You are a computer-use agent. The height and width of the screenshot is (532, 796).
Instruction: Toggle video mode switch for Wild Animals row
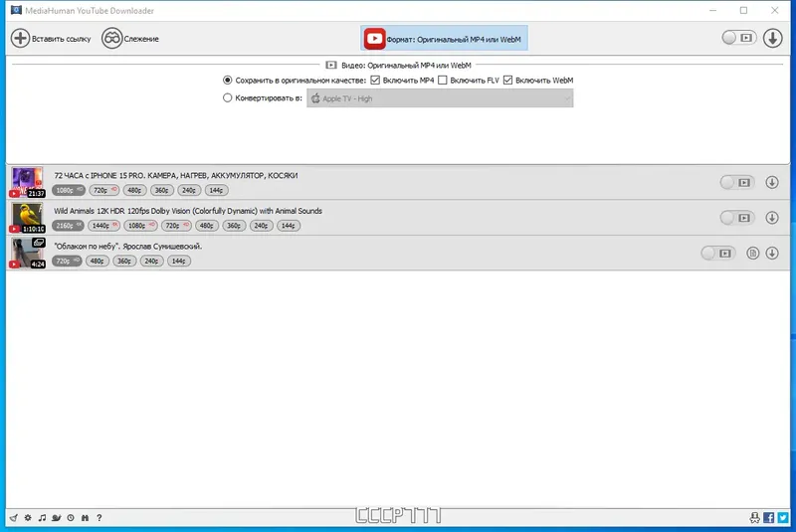737,218
